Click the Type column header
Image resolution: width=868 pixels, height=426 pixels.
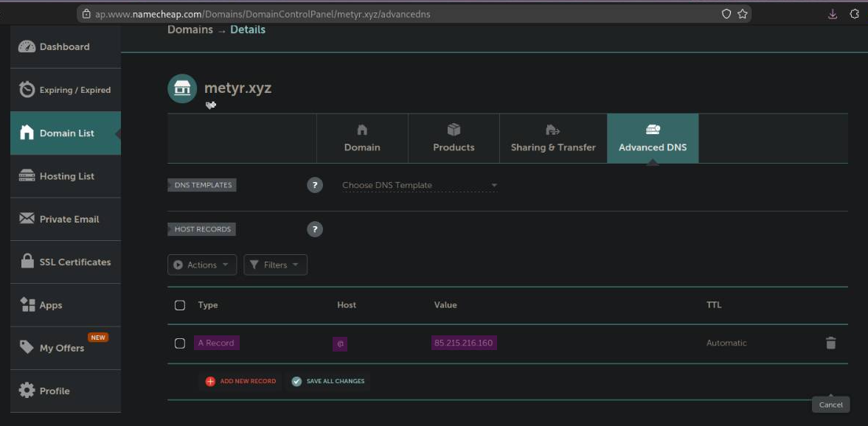(x=207, y=305)
